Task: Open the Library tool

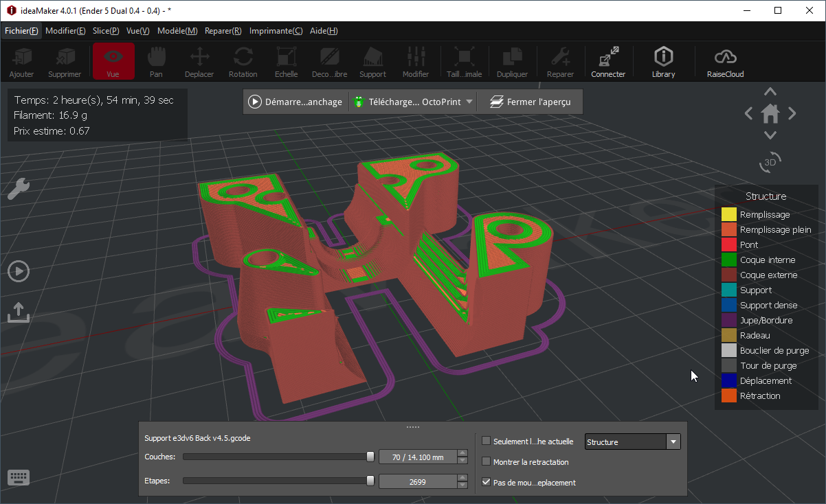Action: pos(663,61)
